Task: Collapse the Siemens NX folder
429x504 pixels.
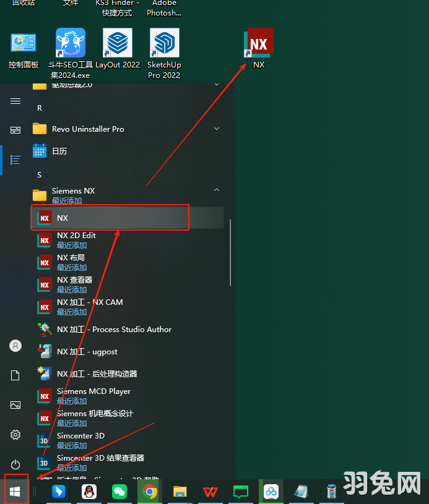Action: 217,190
